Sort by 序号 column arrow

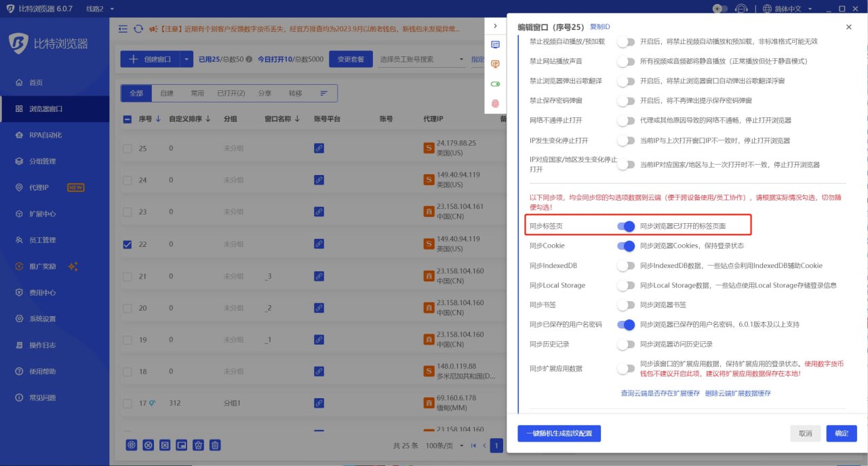(x=159, y=119)
